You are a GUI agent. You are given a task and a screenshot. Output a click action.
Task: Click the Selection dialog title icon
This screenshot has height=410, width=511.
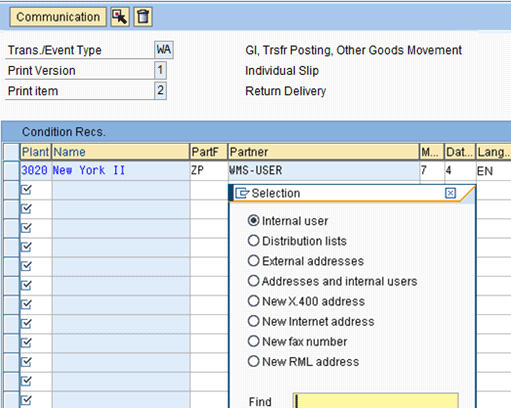pyautogui.click(x=242, y=193)
